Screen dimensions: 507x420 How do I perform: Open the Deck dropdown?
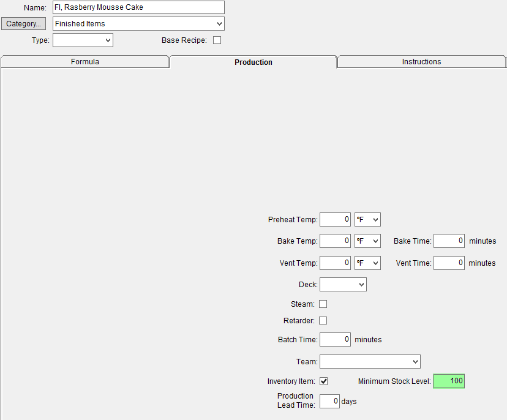click(343, 285)
